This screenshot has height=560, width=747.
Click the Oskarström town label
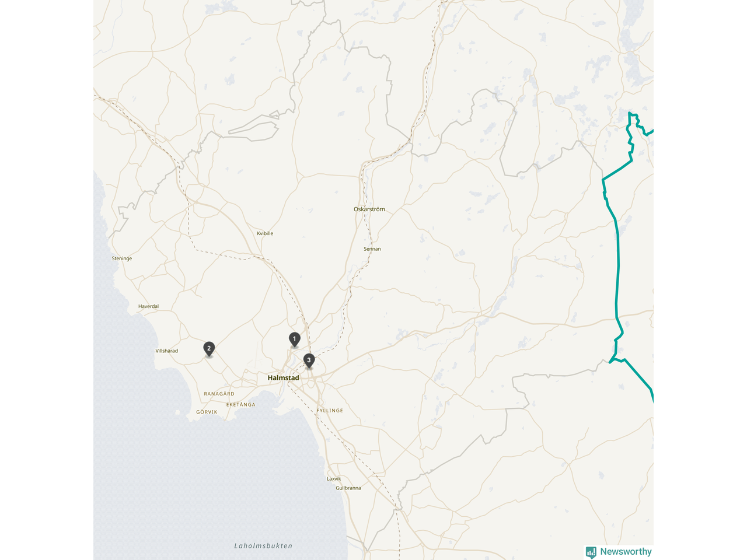click(x=369, y=209)
